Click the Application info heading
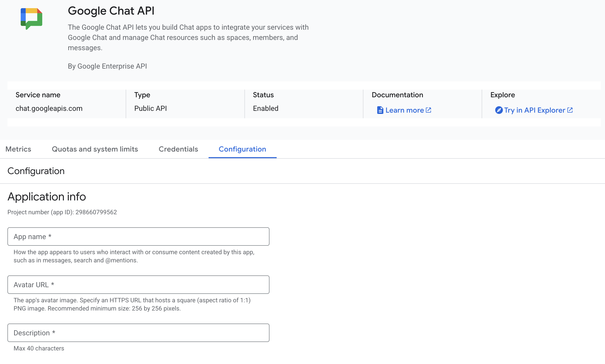The width and height of the screenshot is (605, 364). click(x=47, y=197)
